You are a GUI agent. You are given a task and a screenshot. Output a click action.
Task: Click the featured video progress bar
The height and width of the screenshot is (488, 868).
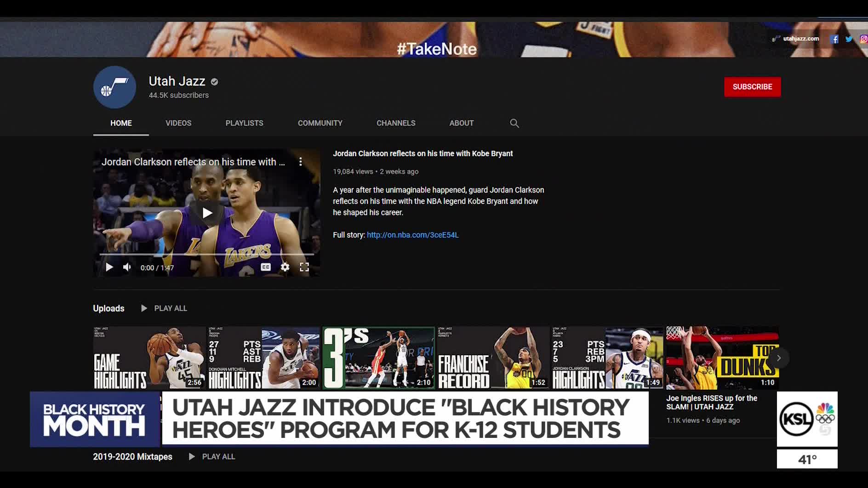[x=207, y=254]
